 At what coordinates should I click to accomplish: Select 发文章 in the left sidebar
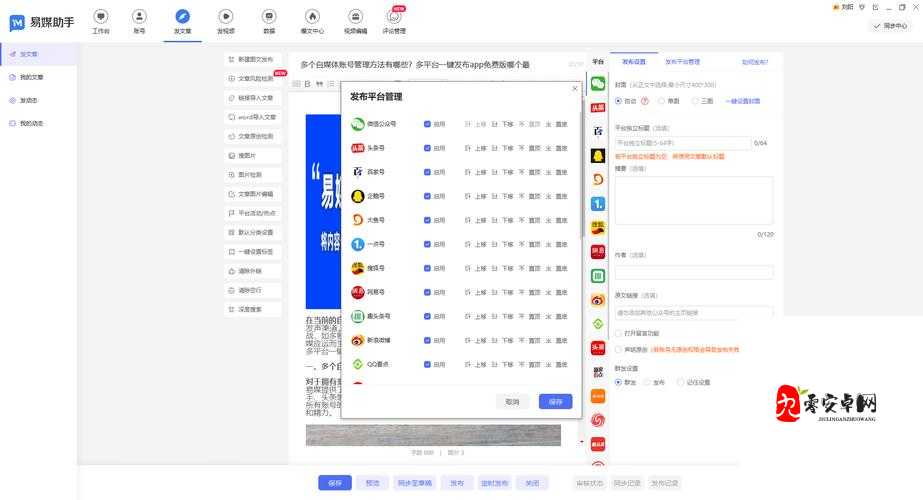tap(39, 54)
